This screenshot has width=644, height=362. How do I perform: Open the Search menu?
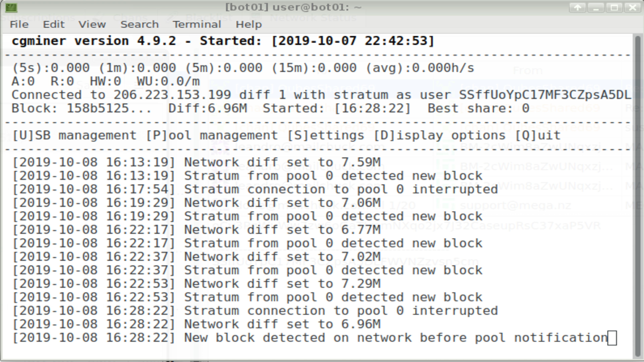(x=139, y=24)
